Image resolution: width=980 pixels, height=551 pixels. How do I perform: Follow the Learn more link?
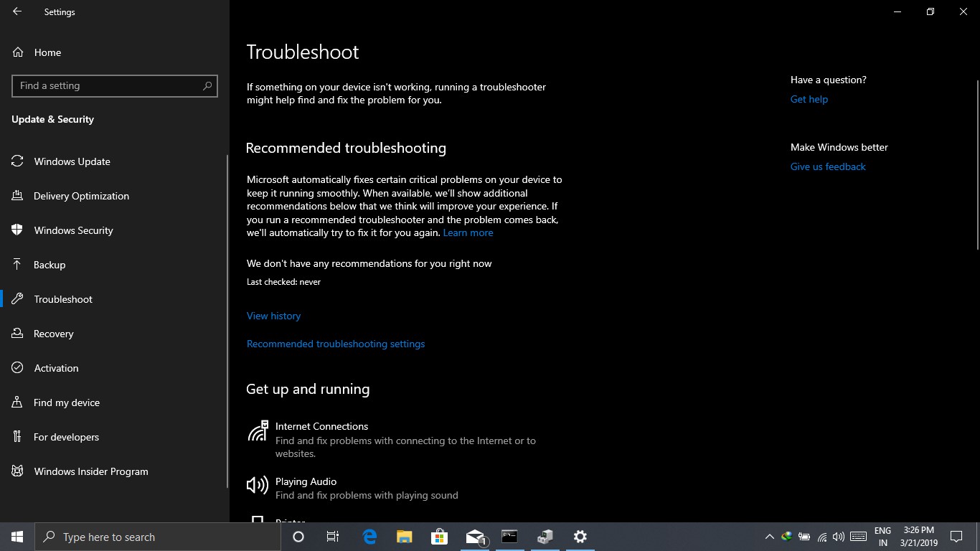coord(468,232)
